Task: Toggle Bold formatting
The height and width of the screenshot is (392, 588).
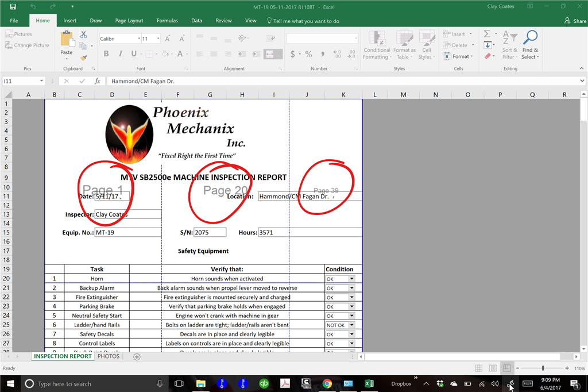Action: point(106,54)
